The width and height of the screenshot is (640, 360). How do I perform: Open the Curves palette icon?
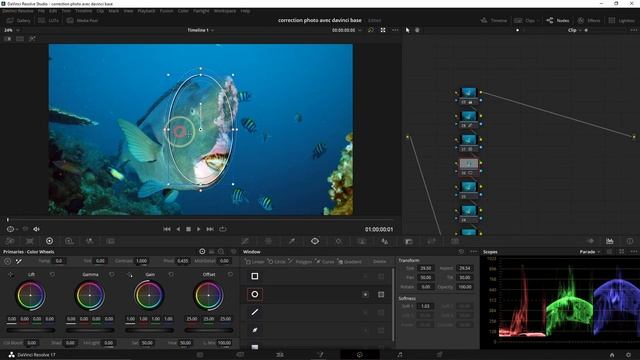(245, 241)
